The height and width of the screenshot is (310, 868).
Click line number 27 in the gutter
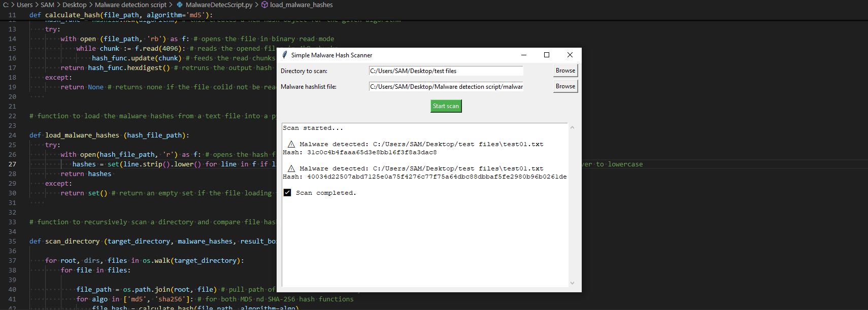click(12, 164)
